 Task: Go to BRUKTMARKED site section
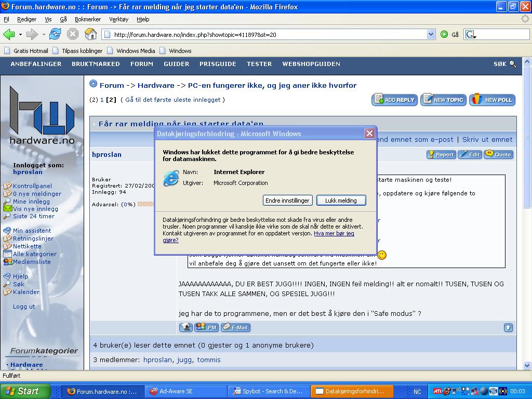96,64
